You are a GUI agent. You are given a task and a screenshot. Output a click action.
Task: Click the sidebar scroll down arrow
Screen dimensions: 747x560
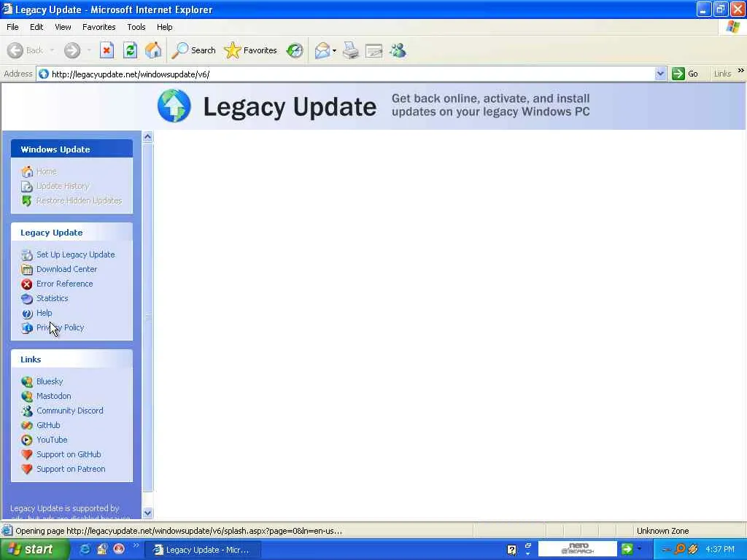coord(147,513)
